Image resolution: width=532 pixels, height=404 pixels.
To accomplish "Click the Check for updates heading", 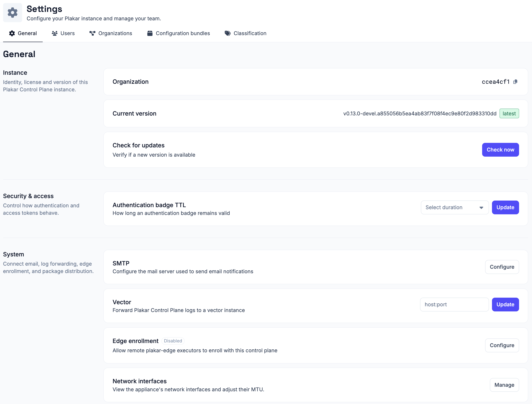I will click(x=139, y=145).
